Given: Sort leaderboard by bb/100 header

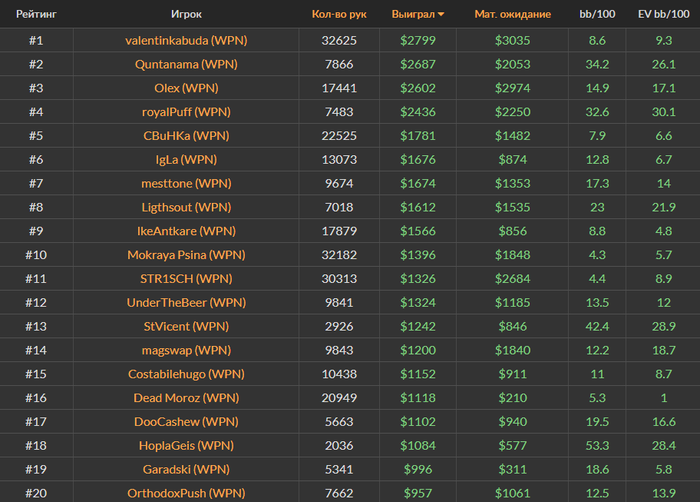Looking at the screenshot, I should coord(598,15).
